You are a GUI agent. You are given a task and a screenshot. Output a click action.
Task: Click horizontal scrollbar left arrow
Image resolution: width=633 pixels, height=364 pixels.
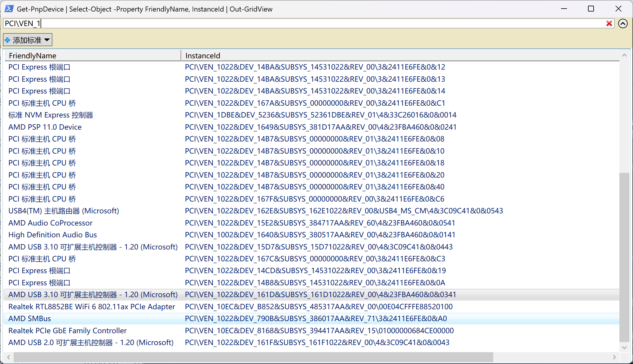(x=9, y=357)
